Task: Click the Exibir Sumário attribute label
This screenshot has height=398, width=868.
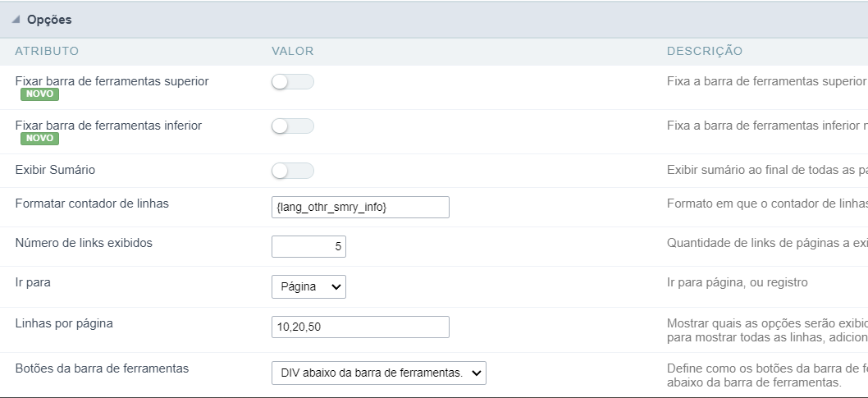Action: (x=56, y=170)
